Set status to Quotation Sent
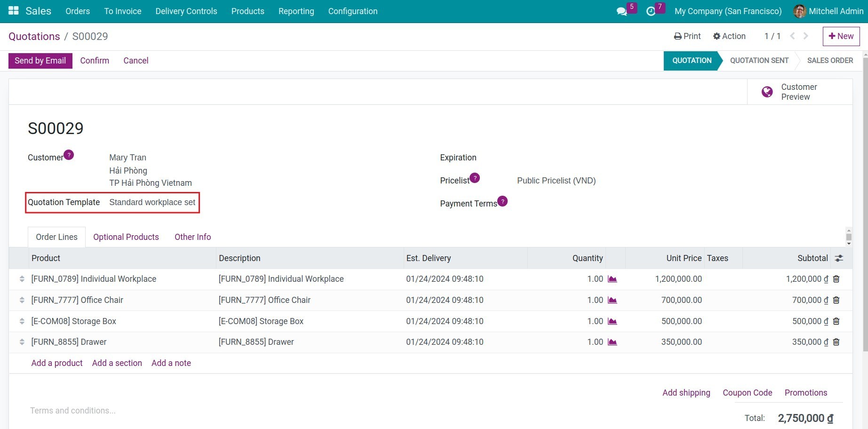 click(759, 61)
